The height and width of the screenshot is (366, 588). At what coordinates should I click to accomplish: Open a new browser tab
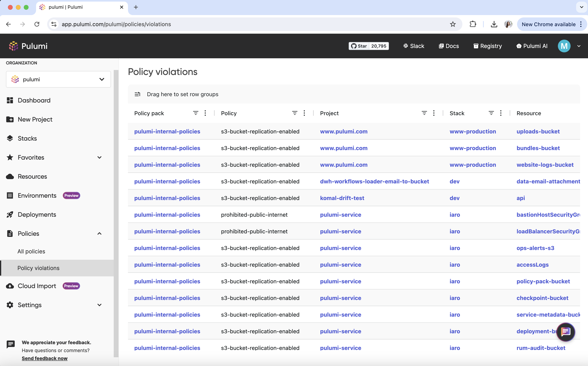tap(136, 7)
